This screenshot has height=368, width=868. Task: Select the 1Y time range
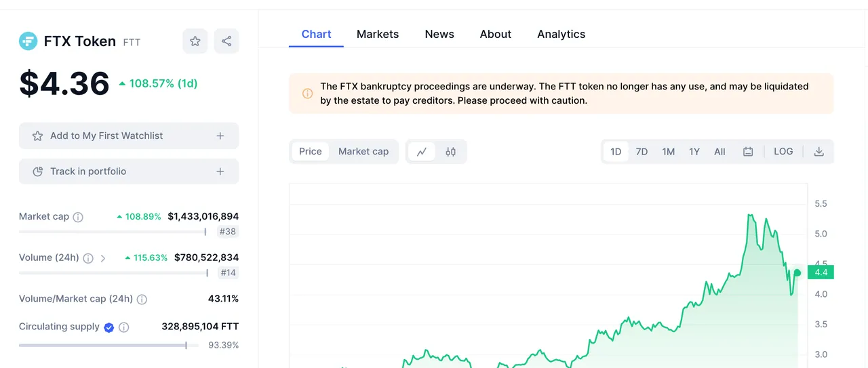(x=694, y=152)
